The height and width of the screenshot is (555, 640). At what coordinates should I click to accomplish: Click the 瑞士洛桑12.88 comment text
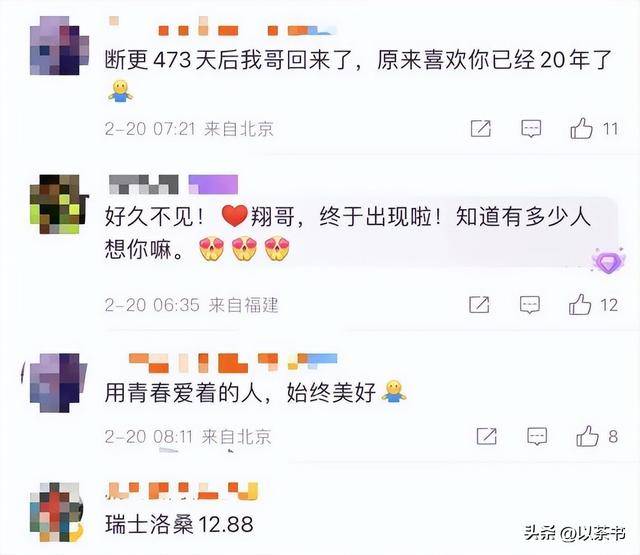[x=179, y=524]
